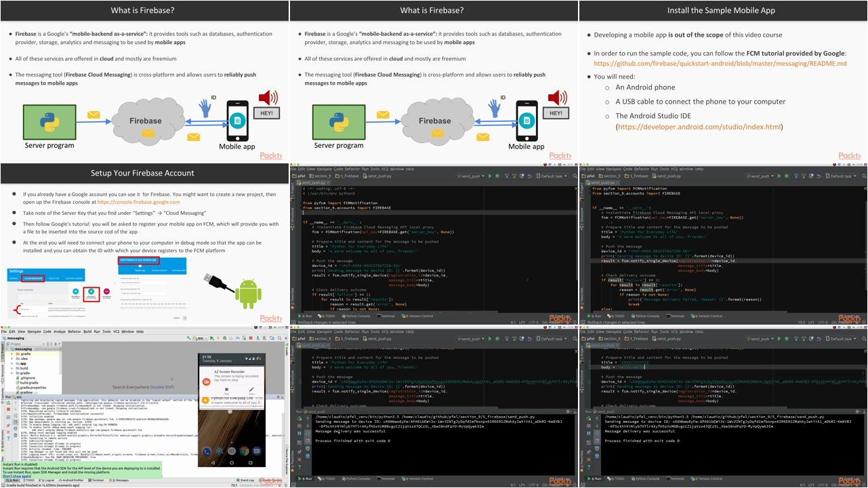Click the red stop square in Android Studio Run panel

8,409
